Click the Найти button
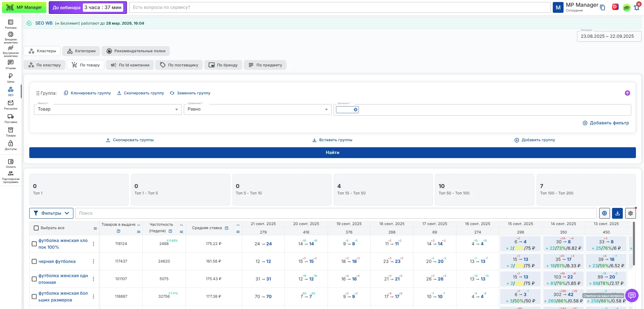Viewport: 644px width, 309px height. pyautogui.click(x=332, y=152)
